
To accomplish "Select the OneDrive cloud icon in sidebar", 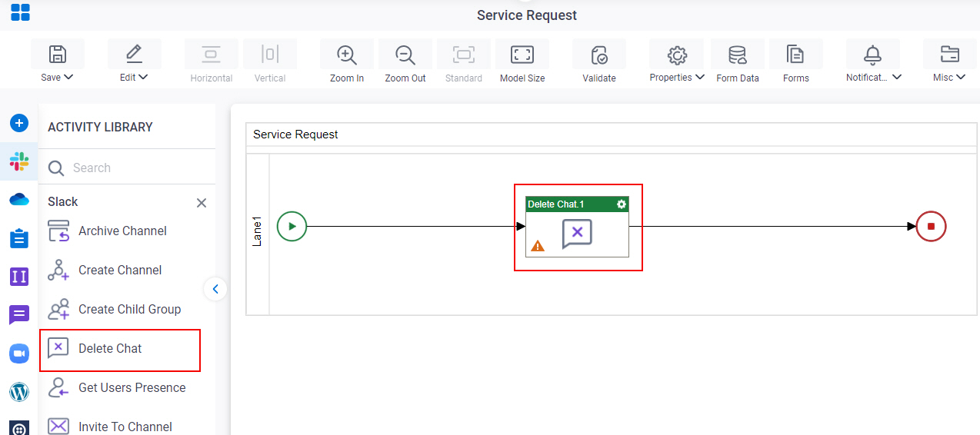I will 19,200.
